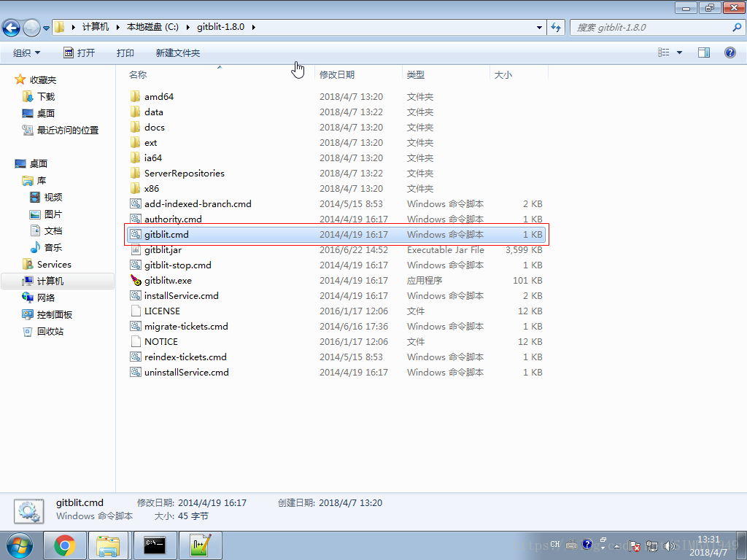
Task: Click the Windows Start button
Action: (x=20, y=546)
